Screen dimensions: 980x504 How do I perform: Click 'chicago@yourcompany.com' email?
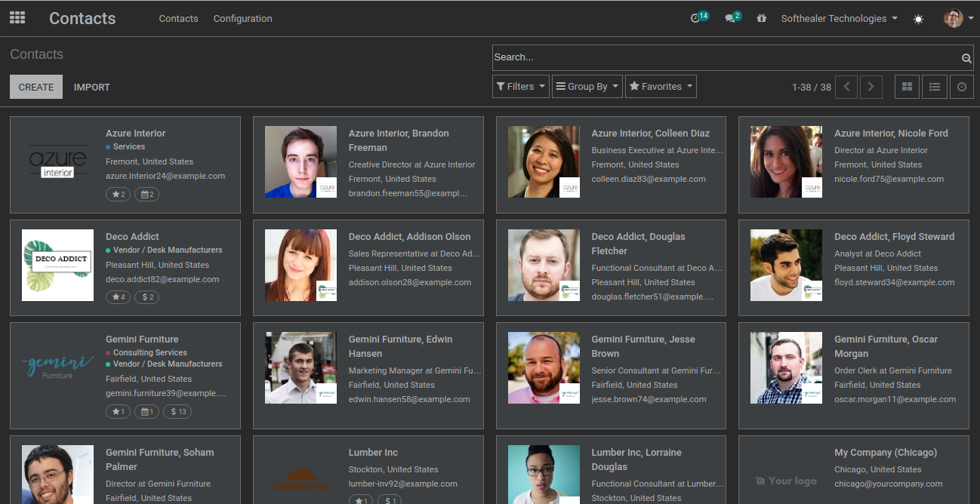pyautogui.click(x=888, y=484)
